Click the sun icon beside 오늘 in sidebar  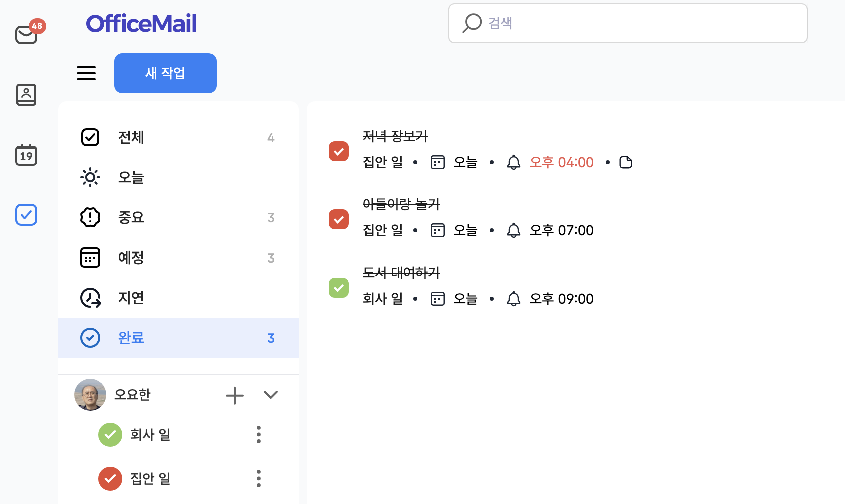pos(90,177)
